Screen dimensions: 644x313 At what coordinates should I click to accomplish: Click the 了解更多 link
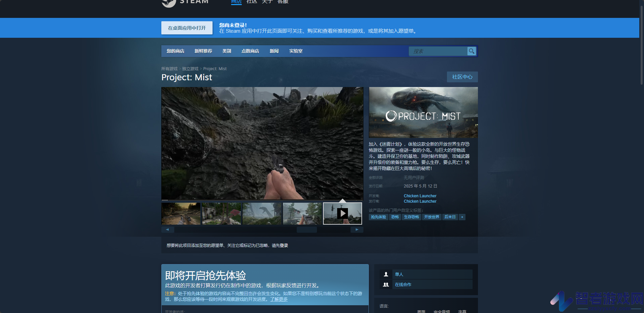(x=279, y=299)
